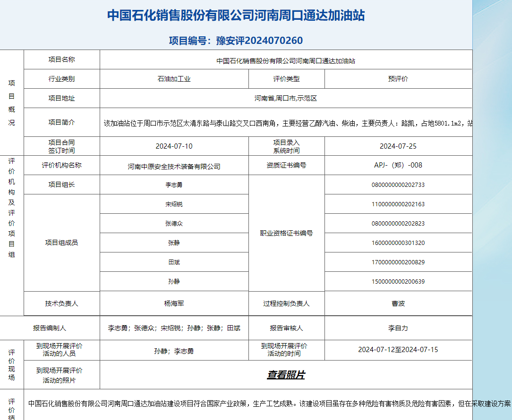Click the 项目组成员 label cell
This screenshot has height=420, width=512.
[x=62, y=243]
